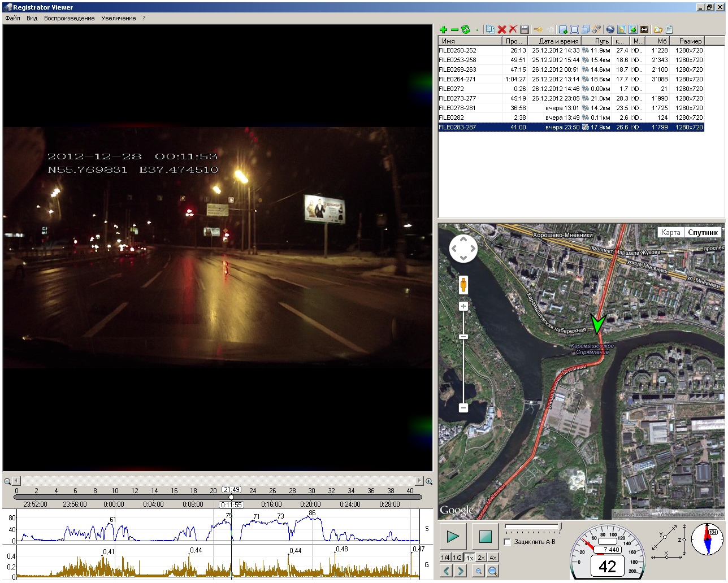728x583 pixels.
Task: Step to next frame with right arrow
Action: 460,571
